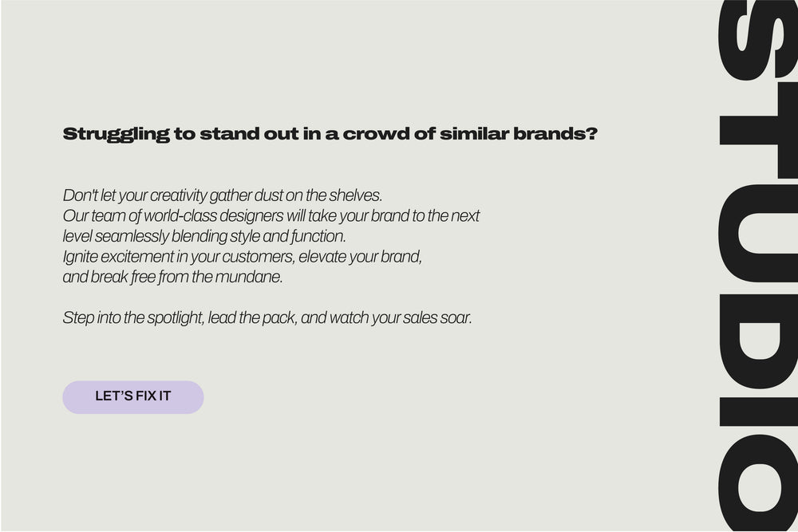
Task: Click the line starting "Our team of world-class designers"
Action: coord(271,216)
